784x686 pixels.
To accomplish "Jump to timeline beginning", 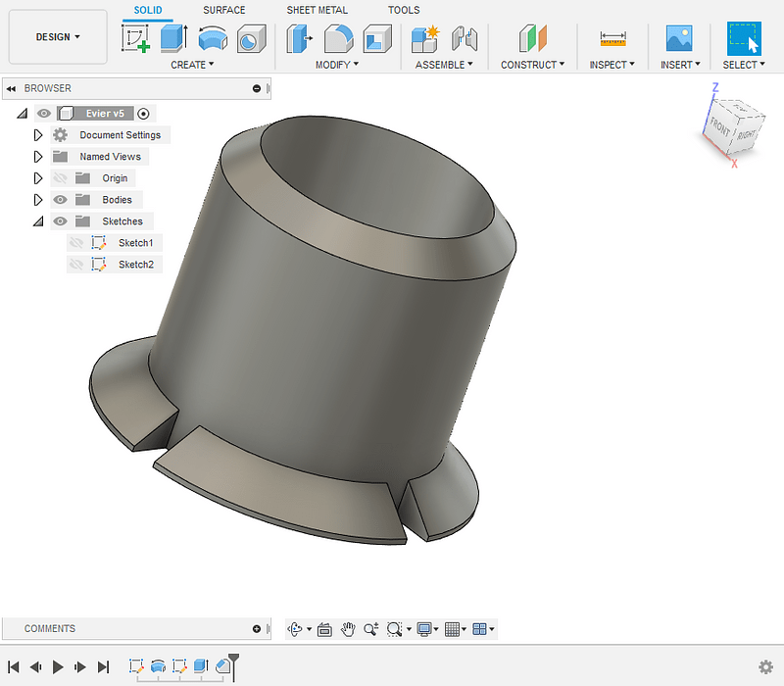I will (x=14, y=667).
